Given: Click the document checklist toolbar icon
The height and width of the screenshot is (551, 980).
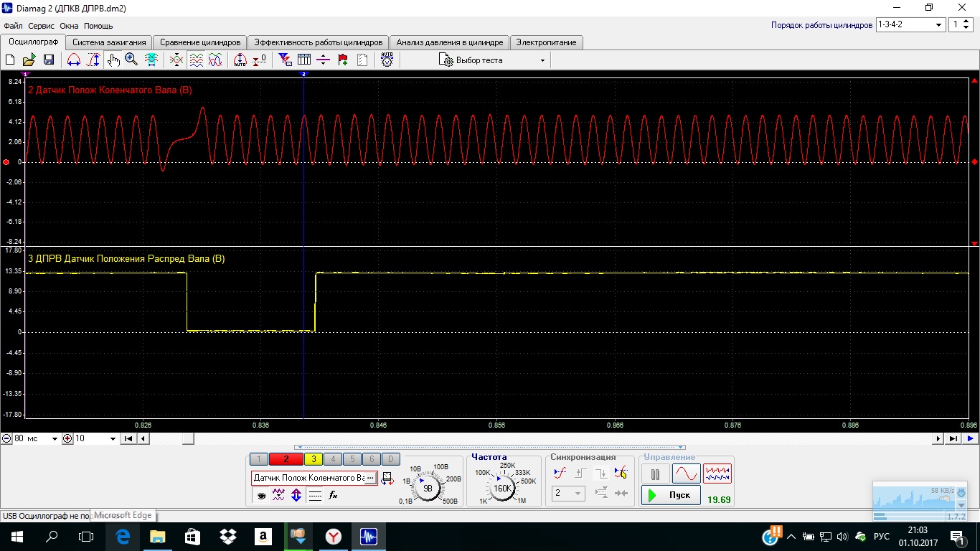Looking at the screenshot, I should (362, 60).
